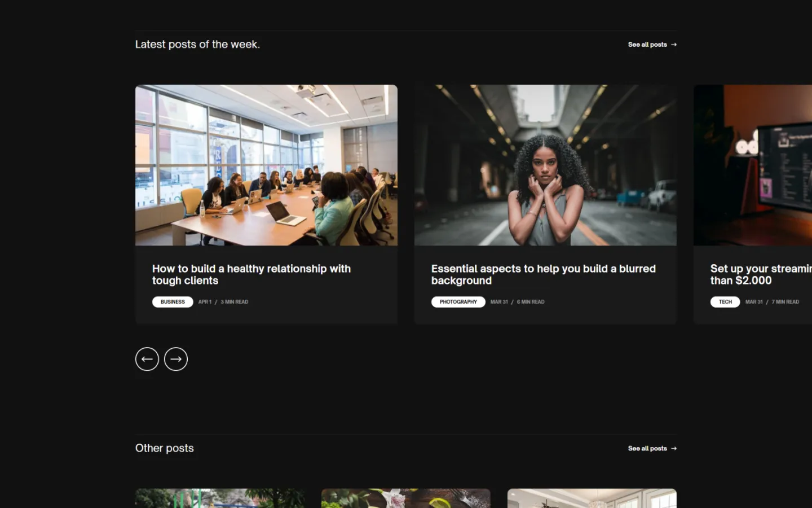Image resolution: width=812 pixels, height=508 pixels.
Task: Open first Other posts thumbnail with greenery
Action: (220, 498)
